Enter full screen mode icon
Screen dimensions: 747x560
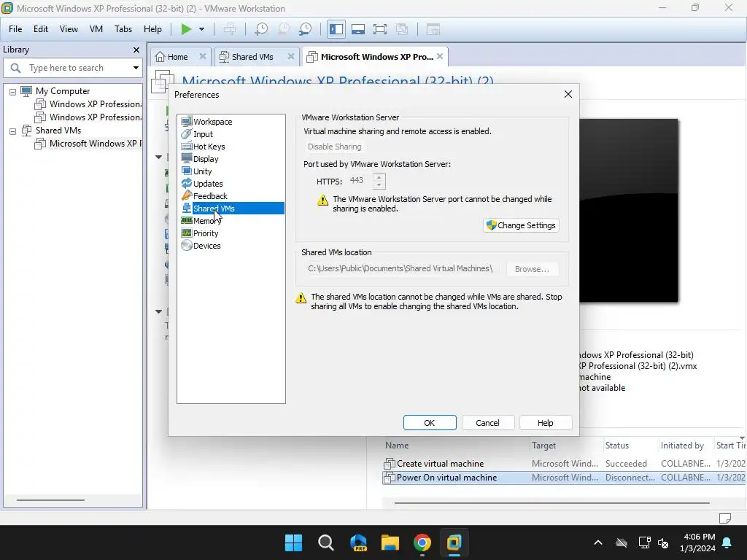[x=379, y=29]
